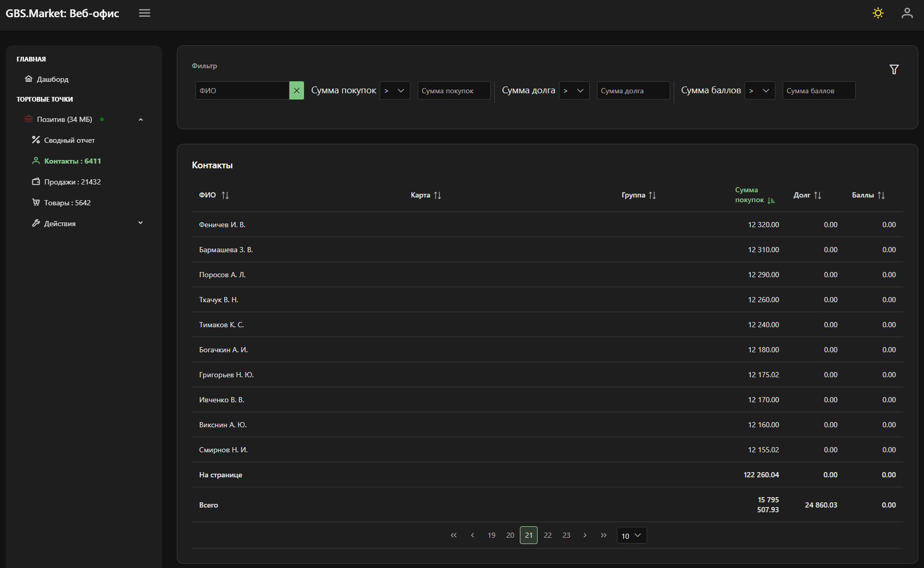
Task: Collapse the Позитив (34 МБ) store section
Action: click(140, 120)
